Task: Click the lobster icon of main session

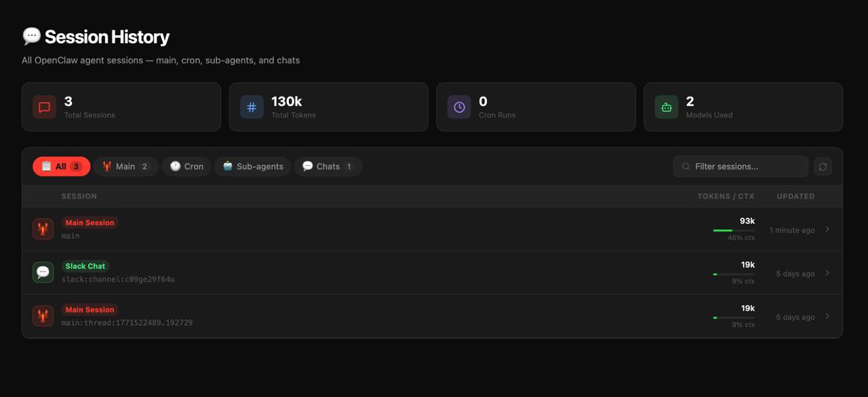Action: pyautogui.click(x=43, y=229)
